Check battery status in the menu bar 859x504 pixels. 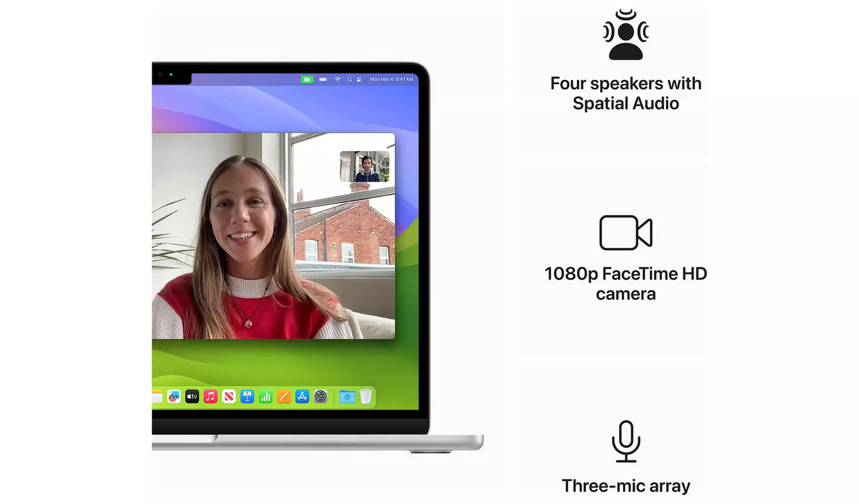pyautogui.click(x=323, y=80)
